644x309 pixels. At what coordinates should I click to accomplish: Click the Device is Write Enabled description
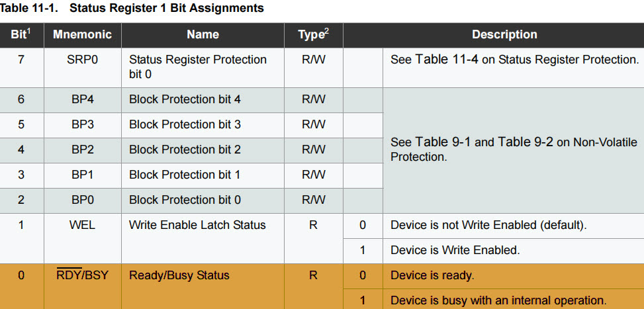coord(455,250)
